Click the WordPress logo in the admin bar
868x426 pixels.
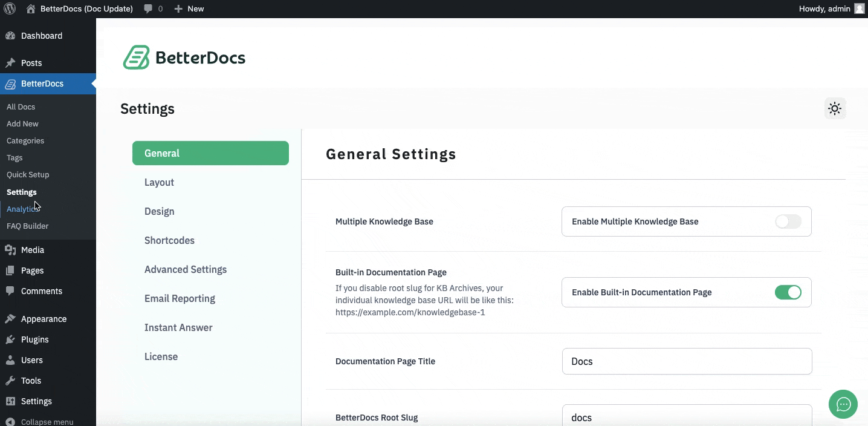[x=10, y=8]
